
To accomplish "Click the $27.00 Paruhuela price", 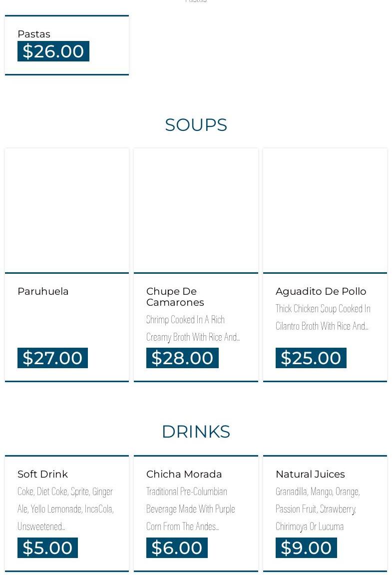I will click(x=52, y=358).
